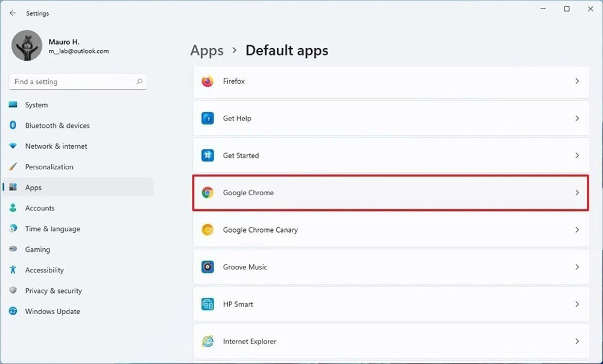Expand Google Chrome Canary row chevron
Image resolution: width=603 pixels, height=364 pixels.
pos(577,230)
